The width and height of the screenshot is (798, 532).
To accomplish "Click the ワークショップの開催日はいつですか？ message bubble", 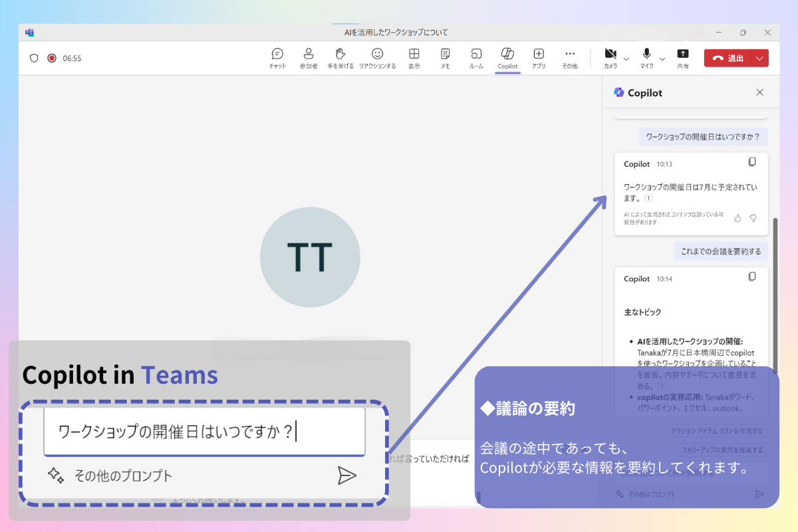I will point(704,137).
